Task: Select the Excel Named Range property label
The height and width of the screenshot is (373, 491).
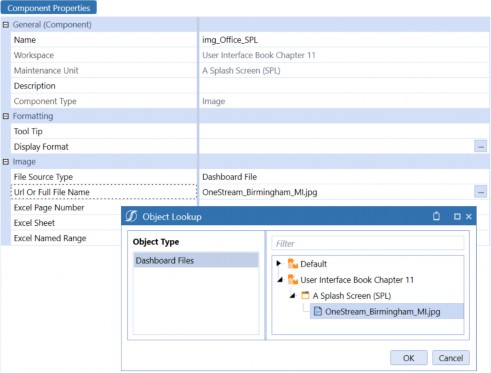Action: pos(50,238)
